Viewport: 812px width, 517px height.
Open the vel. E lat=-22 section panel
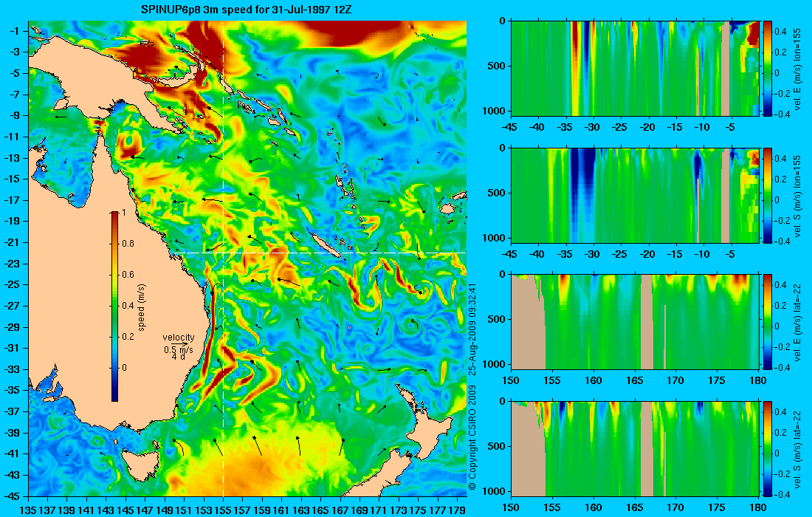635,322
